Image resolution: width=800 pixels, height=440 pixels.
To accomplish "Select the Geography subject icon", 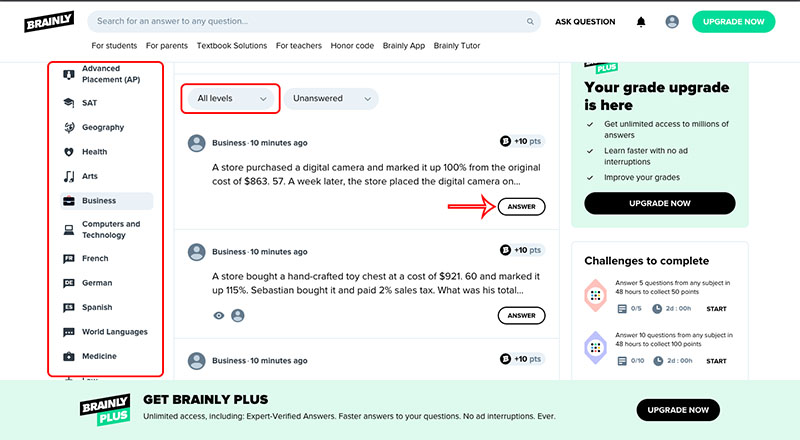I will click(69, 127).
